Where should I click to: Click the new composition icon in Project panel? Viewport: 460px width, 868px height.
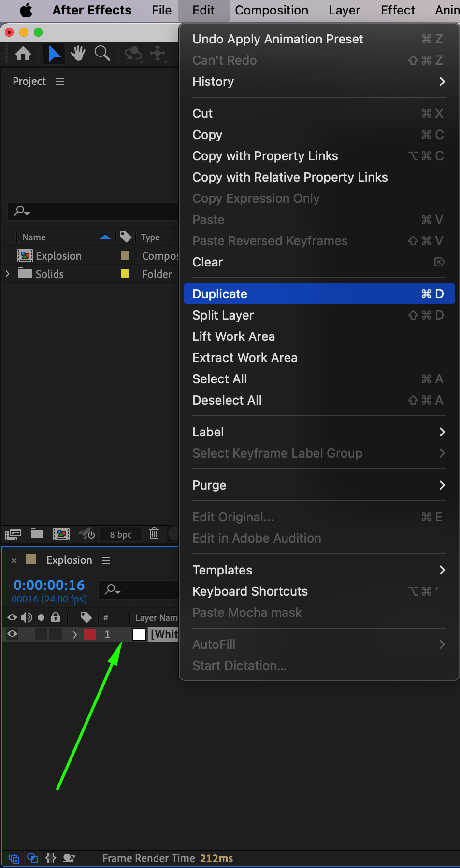pyautogui.click(x=61, y=533)
